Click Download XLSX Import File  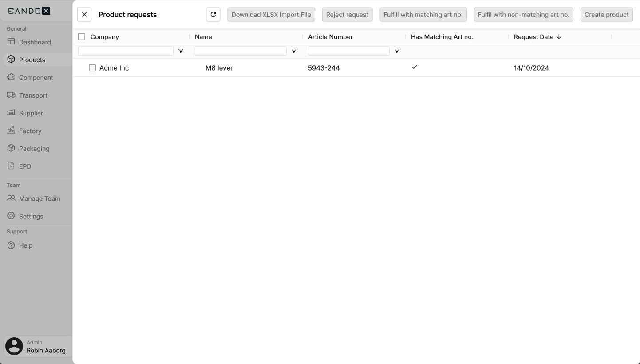coord(271,14)
